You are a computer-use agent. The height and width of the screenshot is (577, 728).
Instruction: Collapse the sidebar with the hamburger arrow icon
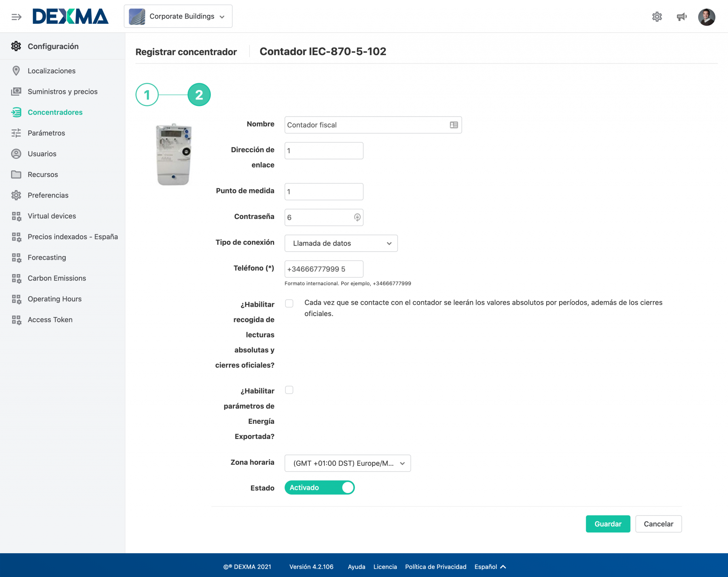coord(16,17)
